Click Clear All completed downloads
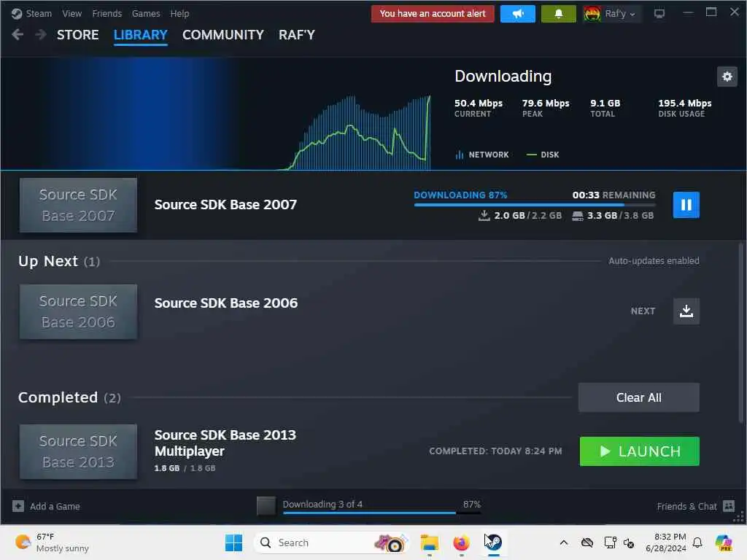 pyautogui.click(x=639, y=397)
